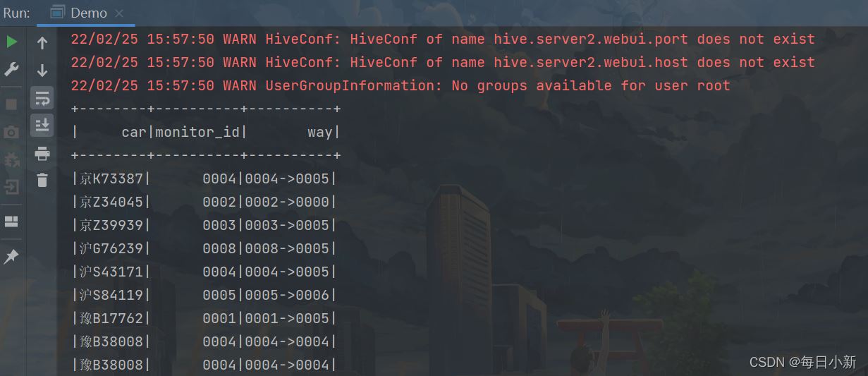Clear all console output with the trash icon
The image size is (868, 376).
point(42,180)
